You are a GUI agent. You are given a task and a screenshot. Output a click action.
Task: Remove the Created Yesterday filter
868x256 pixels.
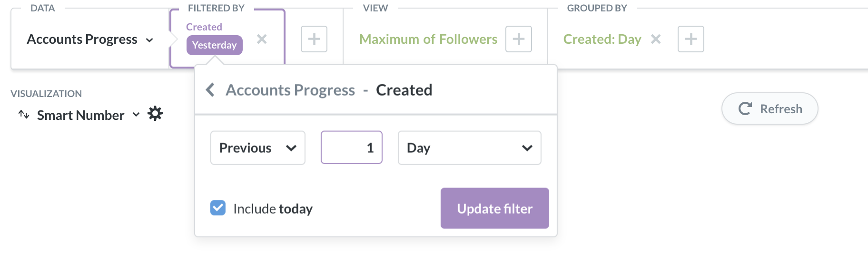(261, 39)
